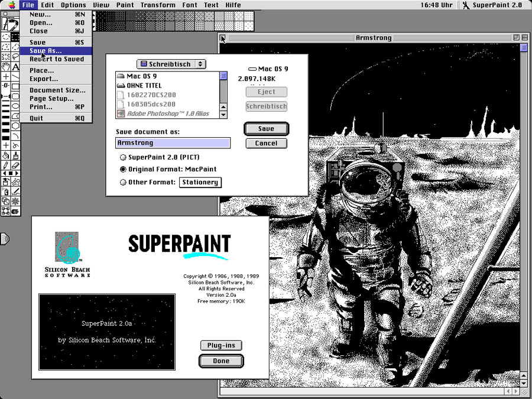Select the airbrush dots tool
532x399 pixels.
15,181
